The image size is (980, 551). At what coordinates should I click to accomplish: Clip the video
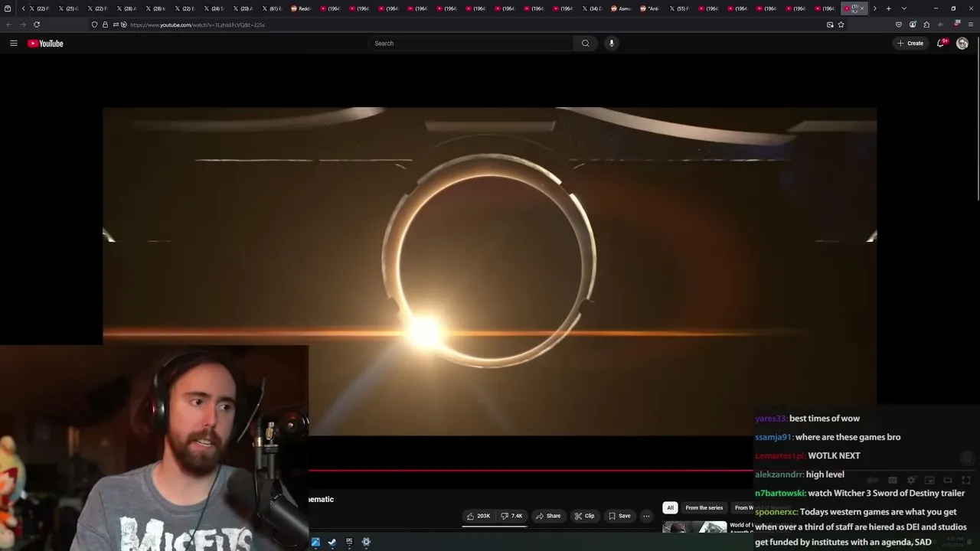[584, 516]
